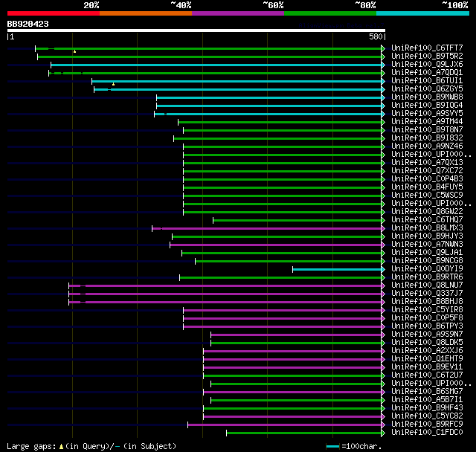Open the UniRef100_C6TFT7 hit label
The image size is (476, 452).
(427, 48)
